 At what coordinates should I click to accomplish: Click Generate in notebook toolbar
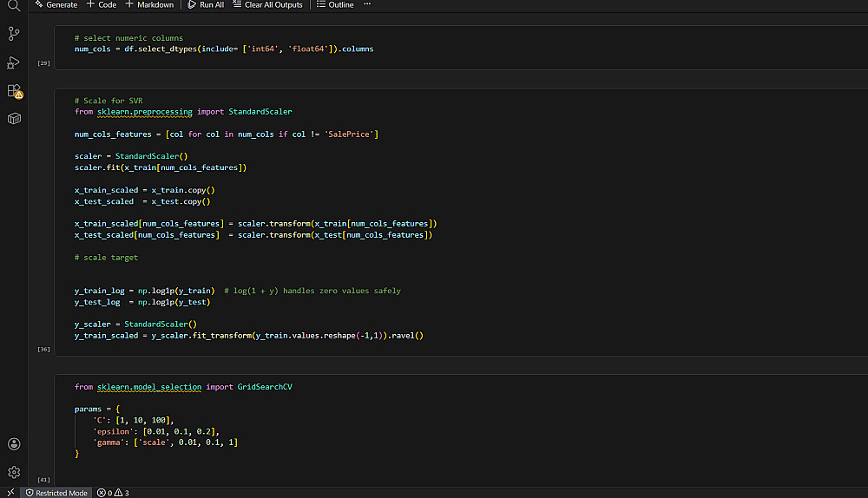(x=56, y=5)
